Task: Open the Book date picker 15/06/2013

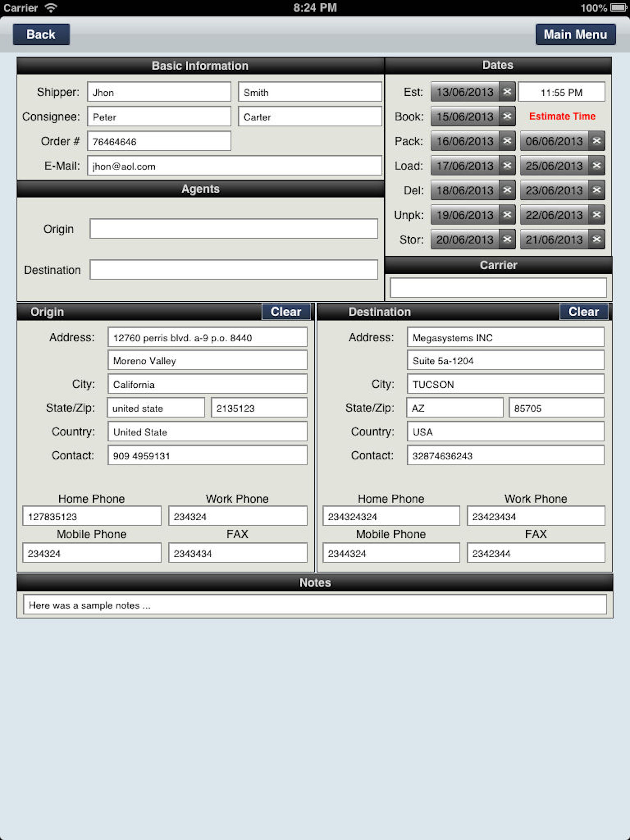Action: coord(465,116)
